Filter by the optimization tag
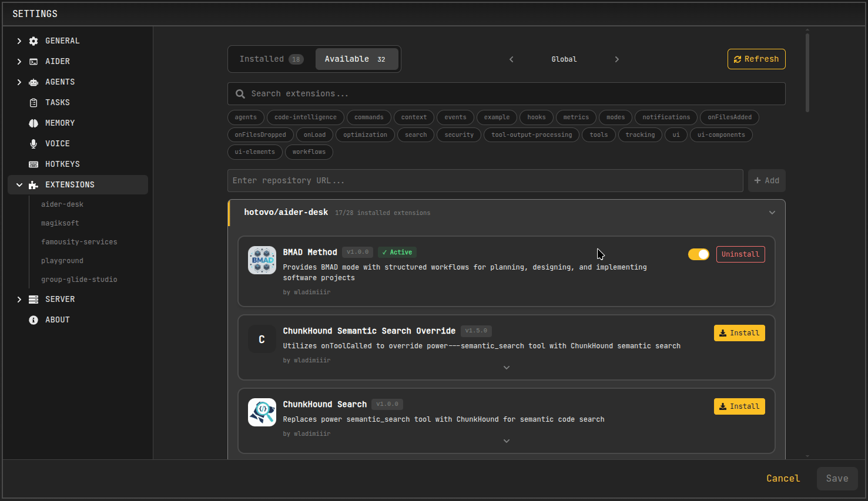The width and height of the screenshot is (868, 501). click(x=366, y=135)
